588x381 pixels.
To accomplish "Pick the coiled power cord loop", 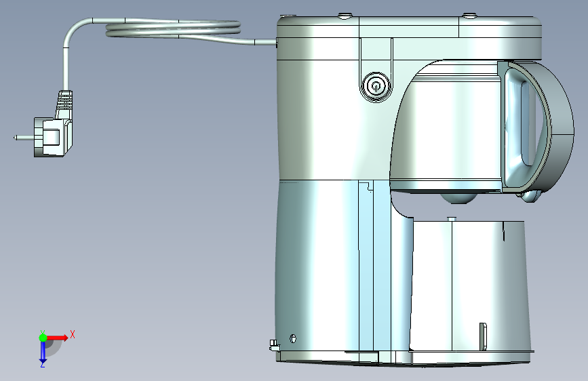I will coord(173,28).
